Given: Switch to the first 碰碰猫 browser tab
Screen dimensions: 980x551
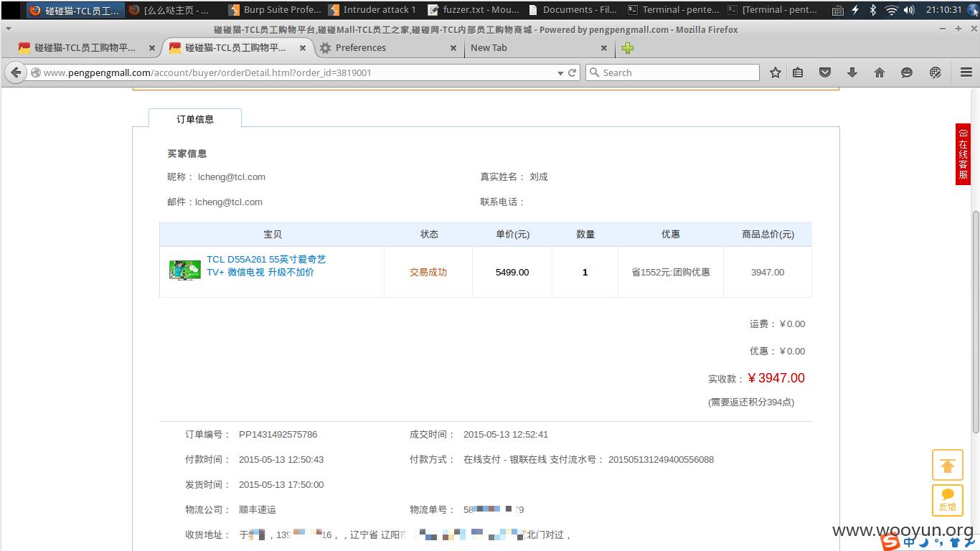Looking at the screenshot, I should 85,48.
